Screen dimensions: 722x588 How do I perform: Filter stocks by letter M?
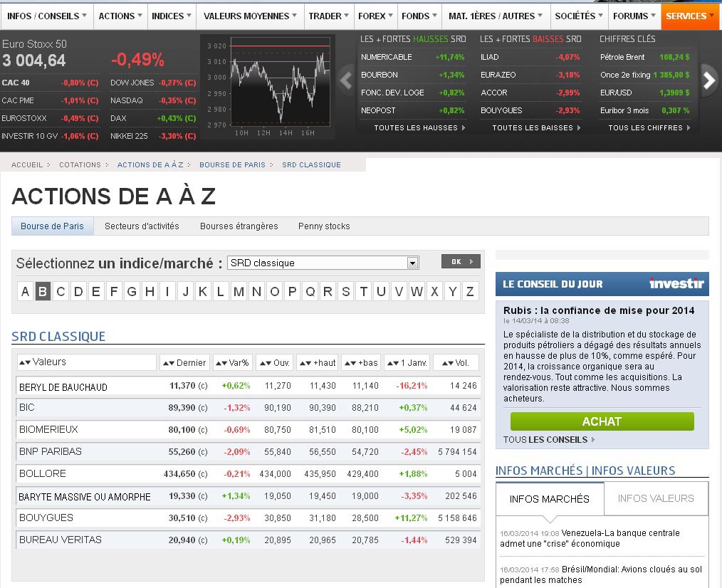point(239,291)
